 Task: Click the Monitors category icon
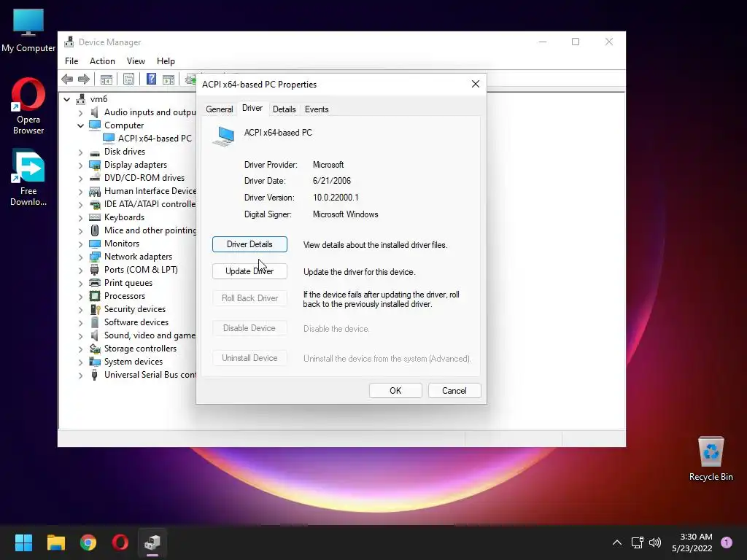pyautogui.click(x=95, y=244)
